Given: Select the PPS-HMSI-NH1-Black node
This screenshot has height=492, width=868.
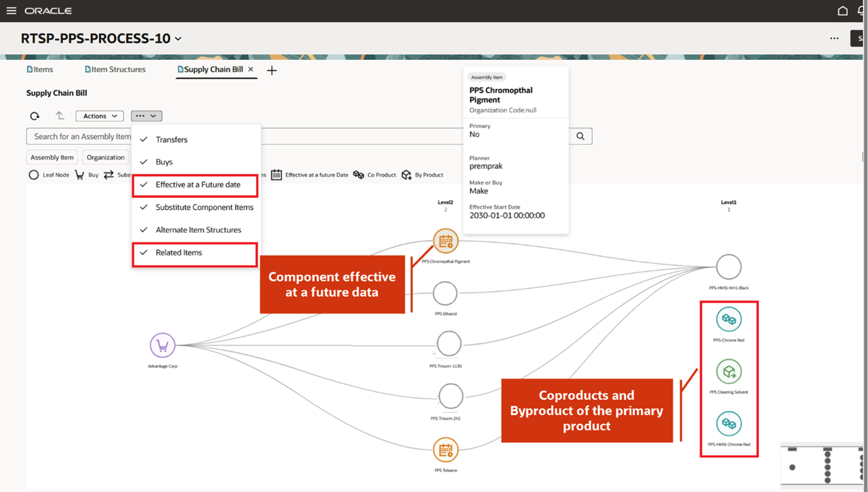Looking at the screenshot, I should pos(729,266).
